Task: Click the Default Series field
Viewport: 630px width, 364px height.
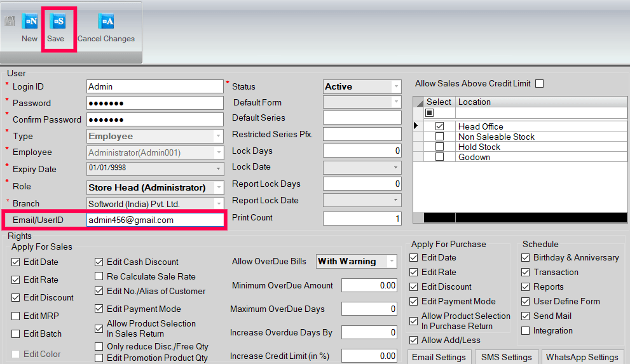Action: [362, 118]
